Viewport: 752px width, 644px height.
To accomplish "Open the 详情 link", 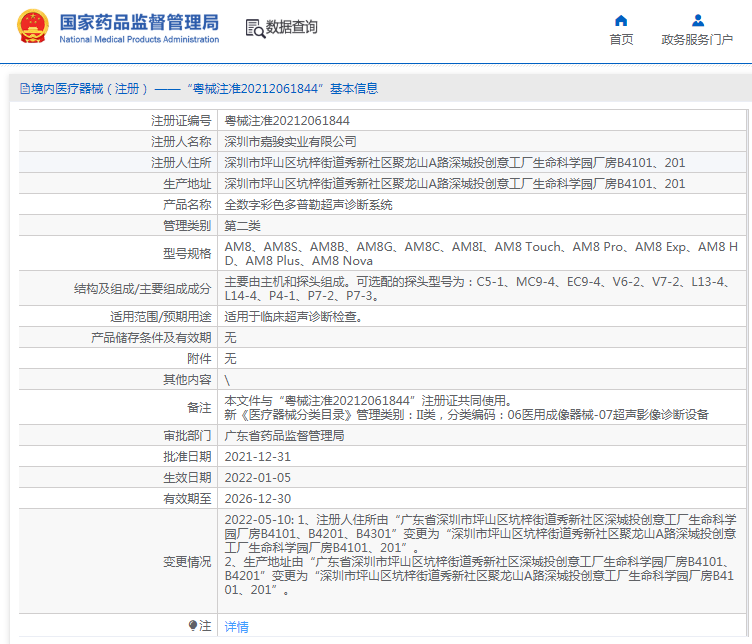I will point(236,626).
